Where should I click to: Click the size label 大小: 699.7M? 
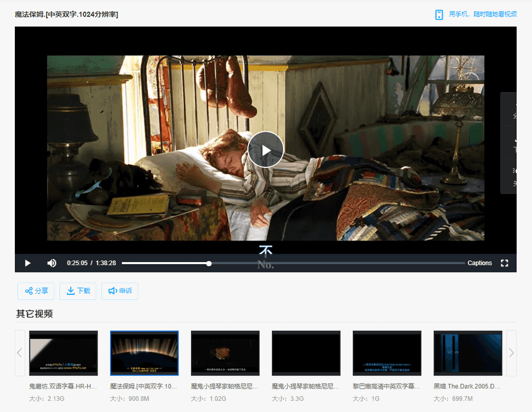pos(453,398)
